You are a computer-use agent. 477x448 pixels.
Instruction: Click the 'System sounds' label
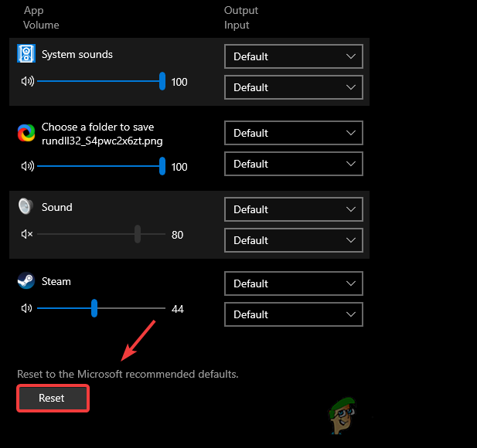coord(77,54)
